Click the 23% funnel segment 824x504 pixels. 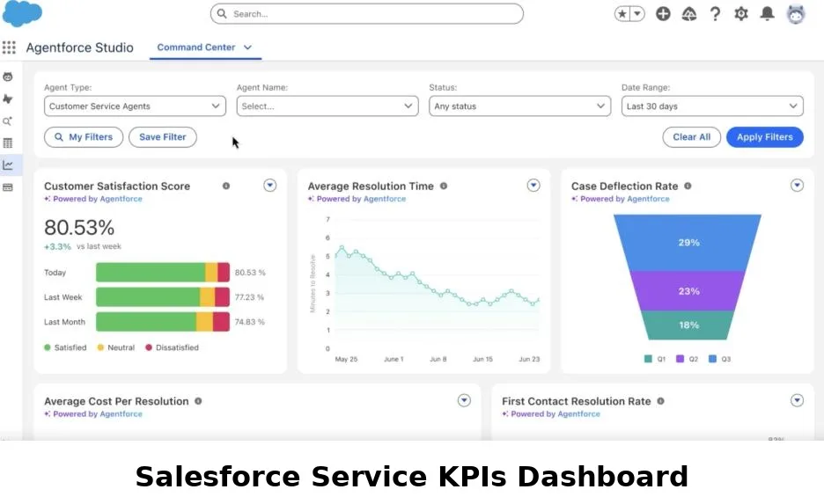tap(688, 291)
